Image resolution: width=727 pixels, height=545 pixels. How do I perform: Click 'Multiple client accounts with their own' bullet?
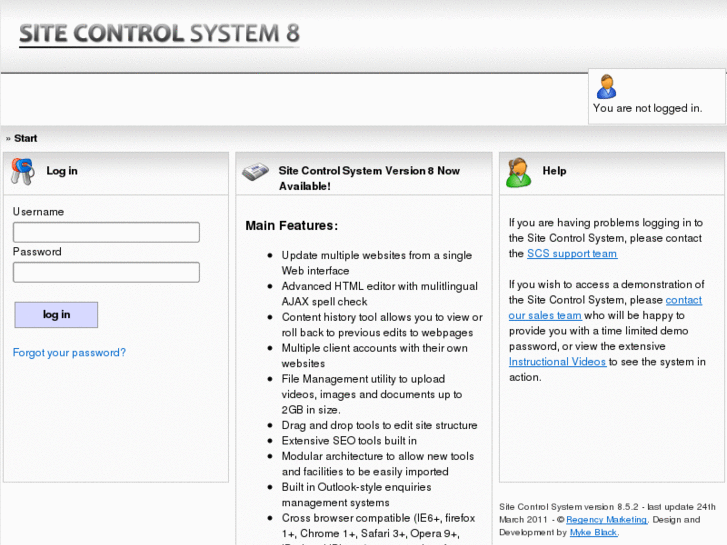(374, 356)
